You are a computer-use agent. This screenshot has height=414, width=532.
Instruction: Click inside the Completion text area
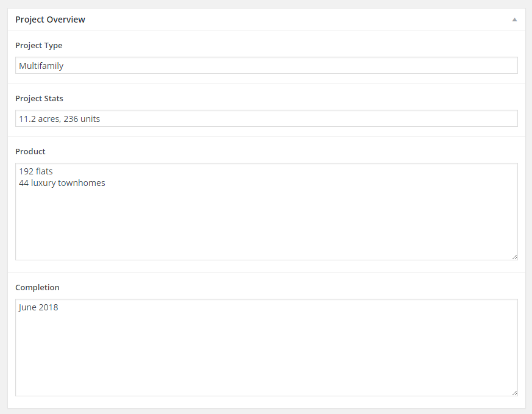(x=266, y=348)
